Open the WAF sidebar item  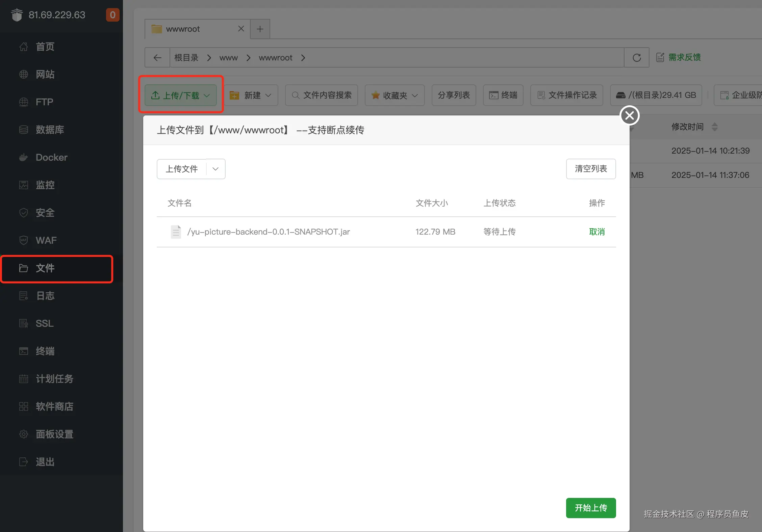pos(46,240)
